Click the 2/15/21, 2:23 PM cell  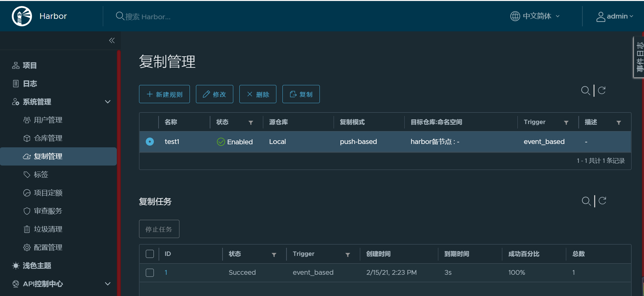tap(392, 272)
